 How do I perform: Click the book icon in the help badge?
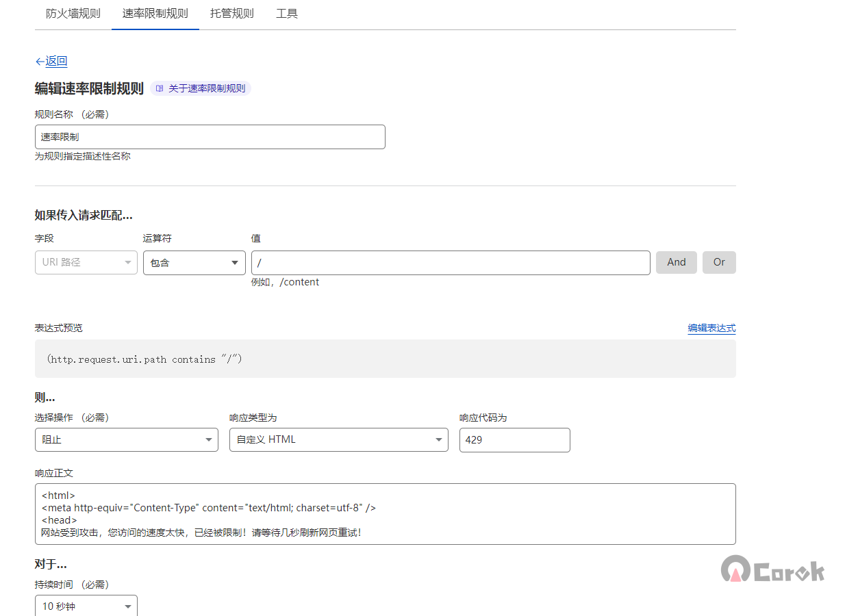pyautogui.click(x=160, y=88)
